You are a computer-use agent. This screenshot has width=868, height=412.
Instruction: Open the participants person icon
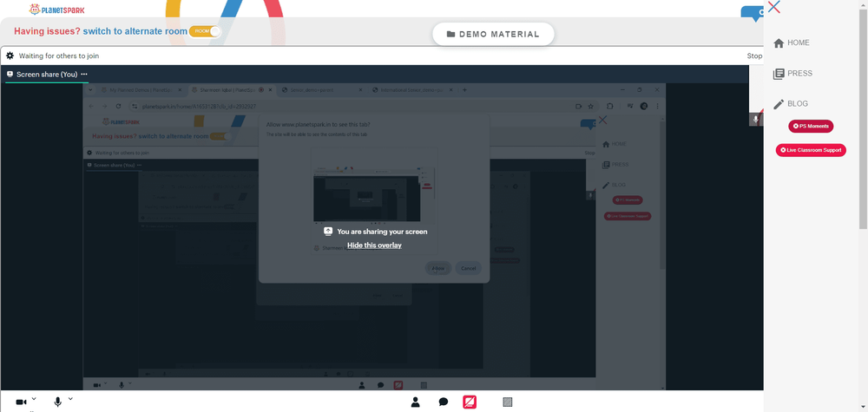pyautogui.click(x=415, y=402)
